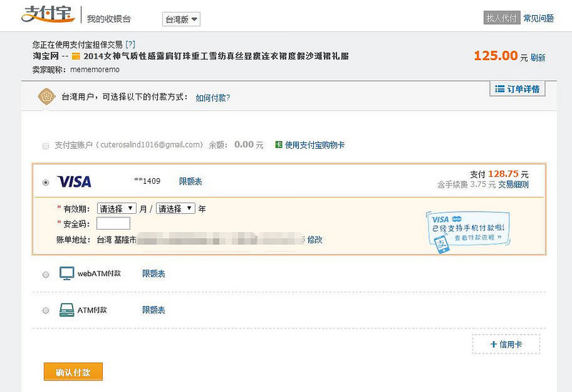Open the webATM 限额表 link
The image size is (572, 392).
[x=154, y=273]
